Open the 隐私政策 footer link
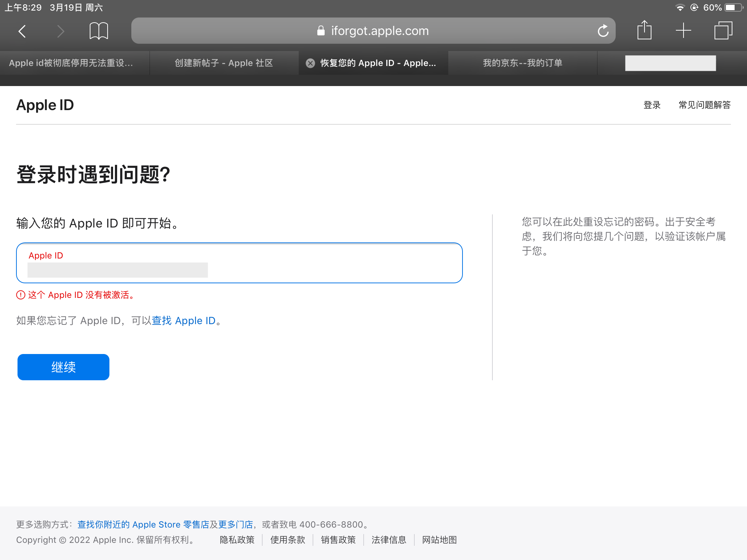 pyautogui.click(x=237, y=540)
